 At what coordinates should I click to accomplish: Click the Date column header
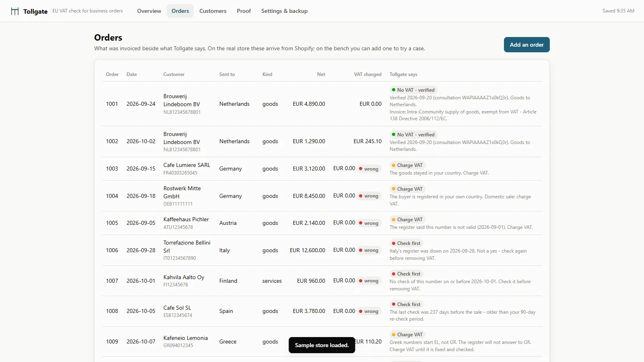point(132,74)
